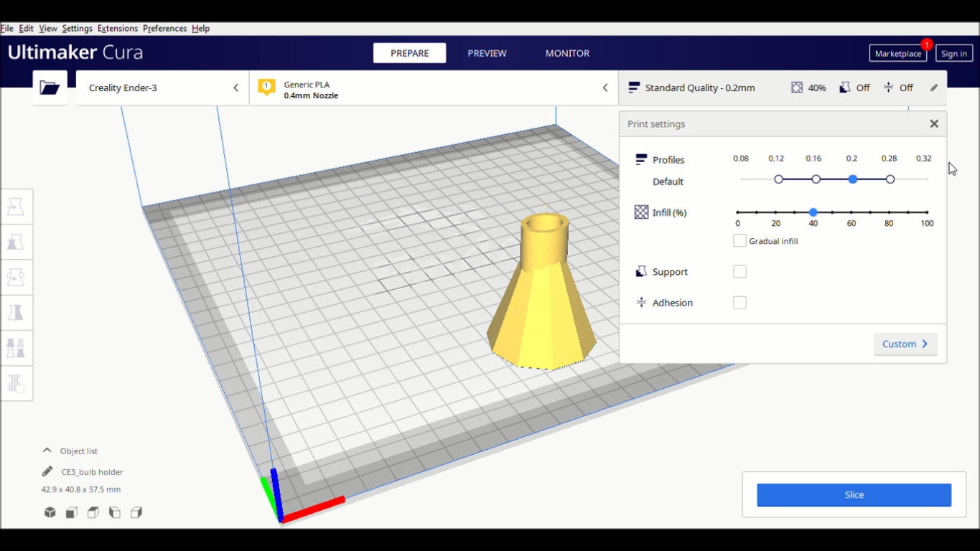The height and width of the screenshot is (551, 980).
Task: Click the Marketplace notification badge
Action: pos(927,44)
